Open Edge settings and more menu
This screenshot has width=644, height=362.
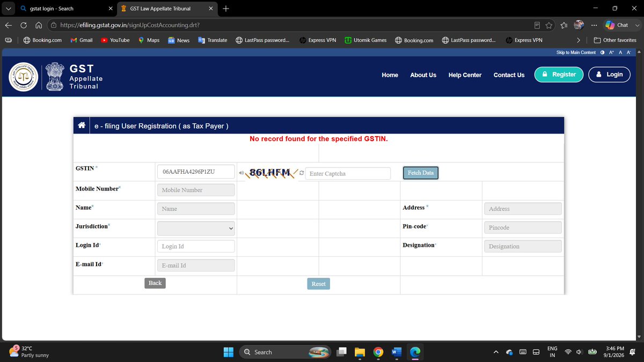pos(593,25)
